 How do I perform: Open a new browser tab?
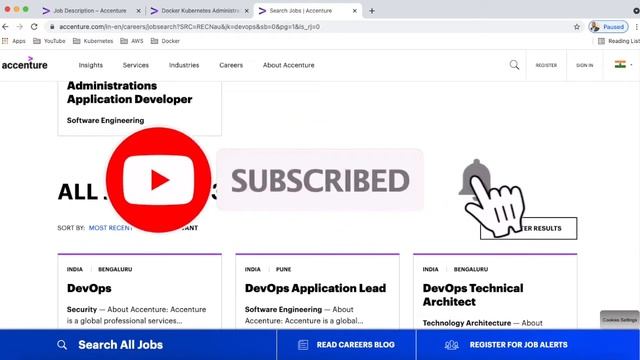point(372,11)
